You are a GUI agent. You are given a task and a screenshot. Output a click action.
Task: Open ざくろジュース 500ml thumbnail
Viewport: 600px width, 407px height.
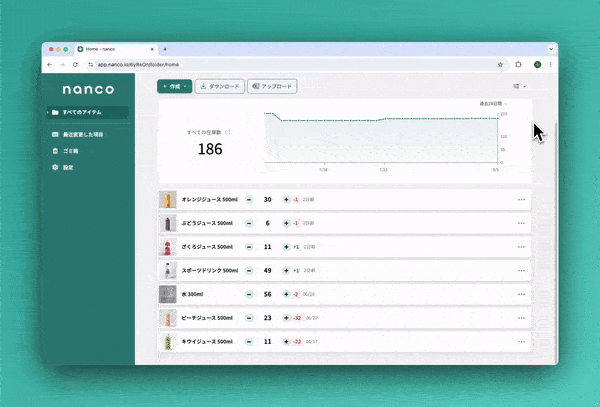[x=168, y=247]
